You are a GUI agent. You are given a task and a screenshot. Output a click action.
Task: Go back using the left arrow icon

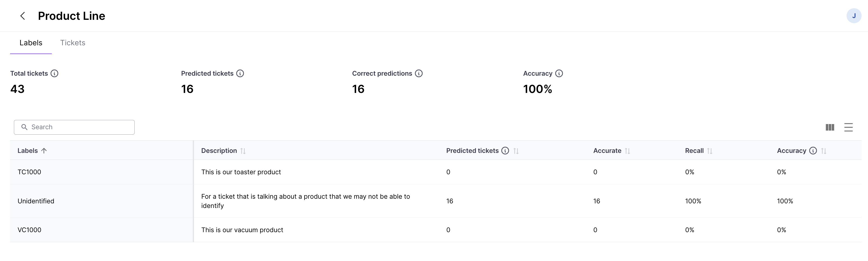[x=23, y=16]
